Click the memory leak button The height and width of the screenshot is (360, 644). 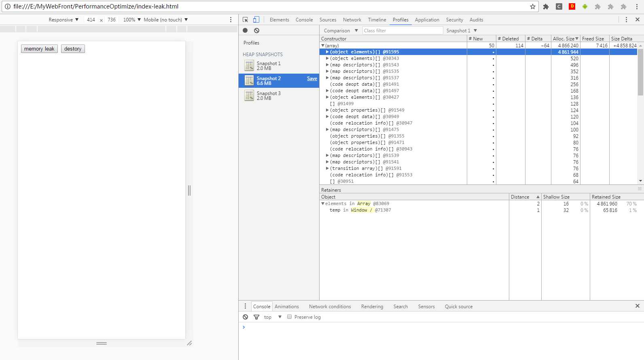pyautogui.click(x=39, y=49)
